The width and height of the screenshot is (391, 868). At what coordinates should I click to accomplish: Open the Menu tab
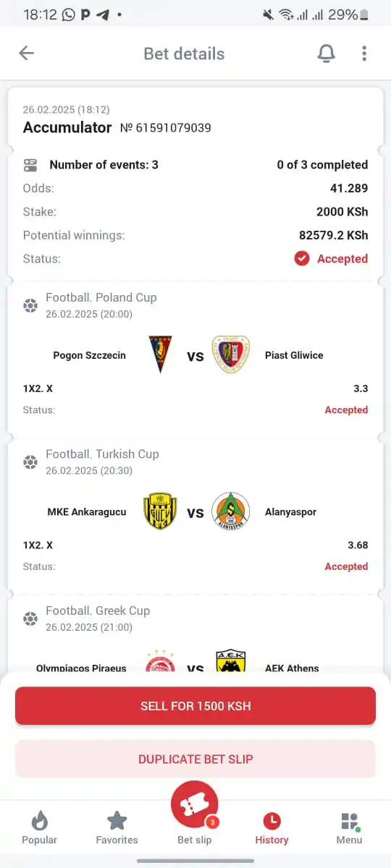349,828
